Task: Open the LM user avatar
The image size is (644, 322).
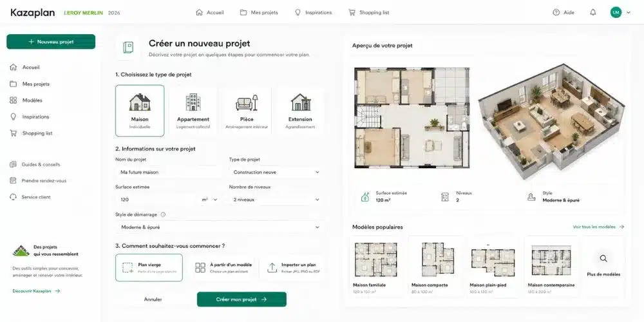Action: (616, 13)
